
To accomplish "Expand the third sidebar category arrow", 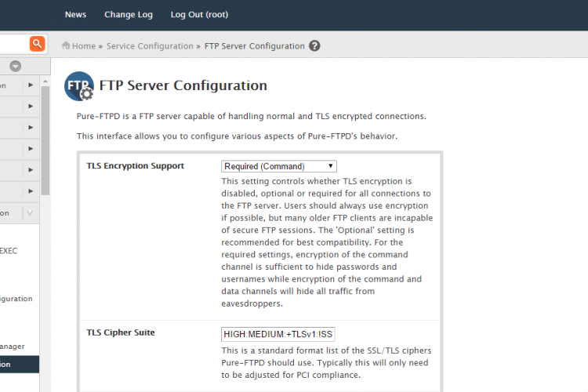I will pyautogui.click(x=31, y=128).
